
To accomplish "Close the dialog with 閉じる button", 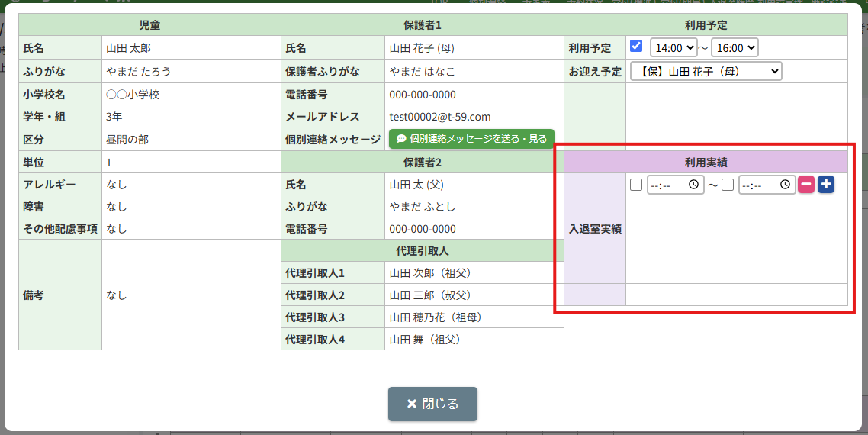I will tap(432, 404).
